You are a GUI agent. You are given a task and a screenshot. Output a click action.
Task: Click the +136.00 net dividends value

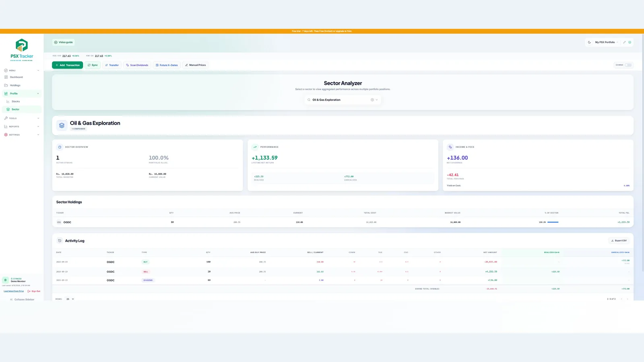[x=457, y=158]
